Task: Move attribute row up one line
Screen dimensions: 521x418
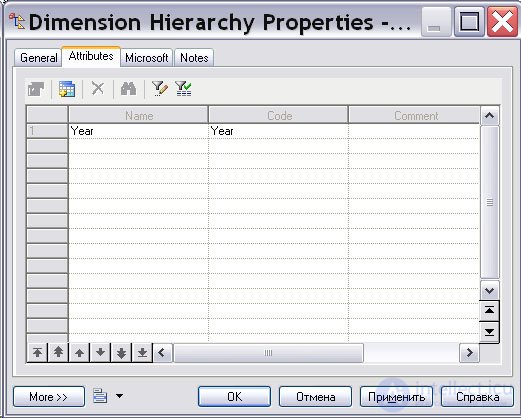Action: [79, 353]
